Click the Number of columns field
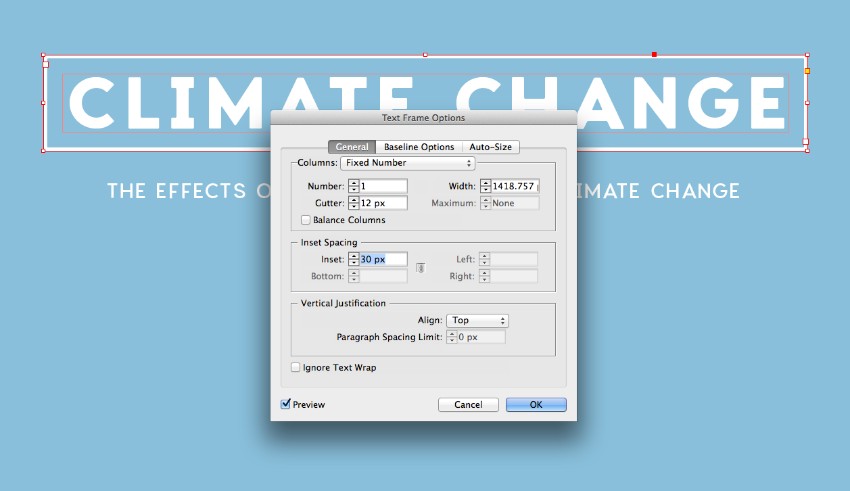 coord(383,186)
